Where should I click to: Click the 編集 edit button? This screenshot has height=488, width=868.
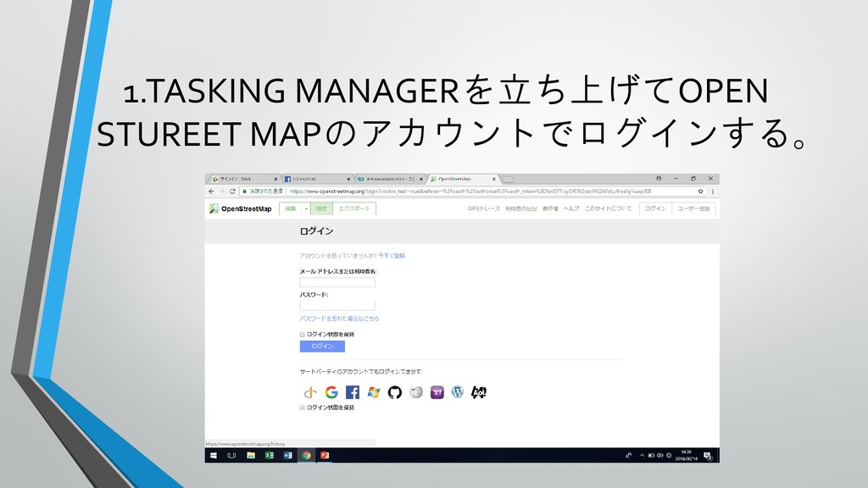tap(291, 208)
